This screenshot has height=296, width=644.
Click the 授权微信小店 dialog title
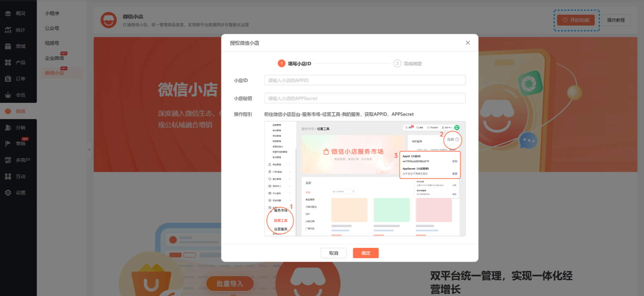(x=244, y=43)
